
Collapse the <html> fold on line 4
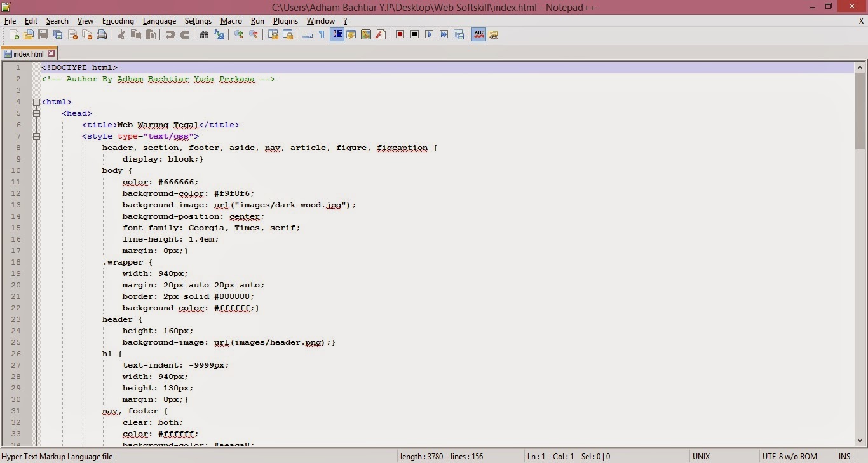36,102
